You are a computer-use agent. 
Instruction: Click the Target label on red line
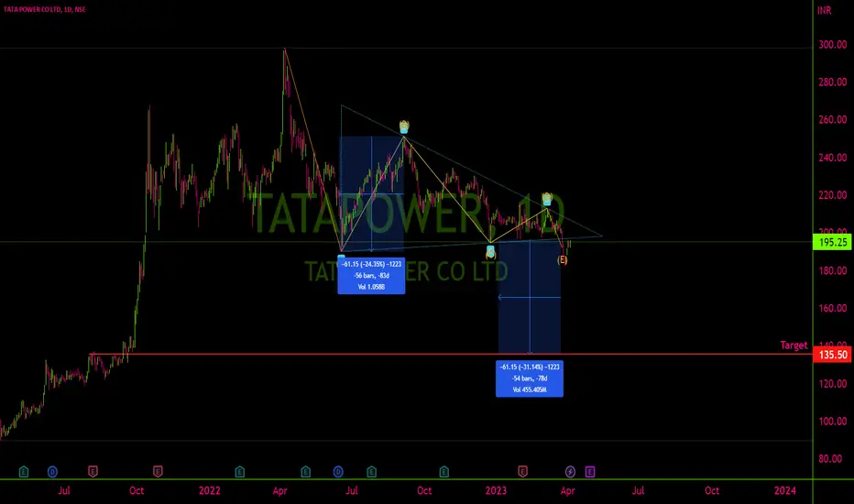coord(794,345)
